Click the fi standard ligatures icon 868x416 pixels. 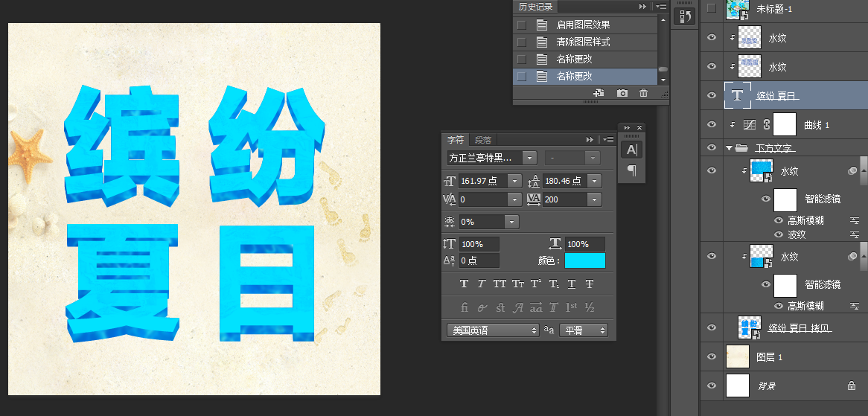click(465, 307)
